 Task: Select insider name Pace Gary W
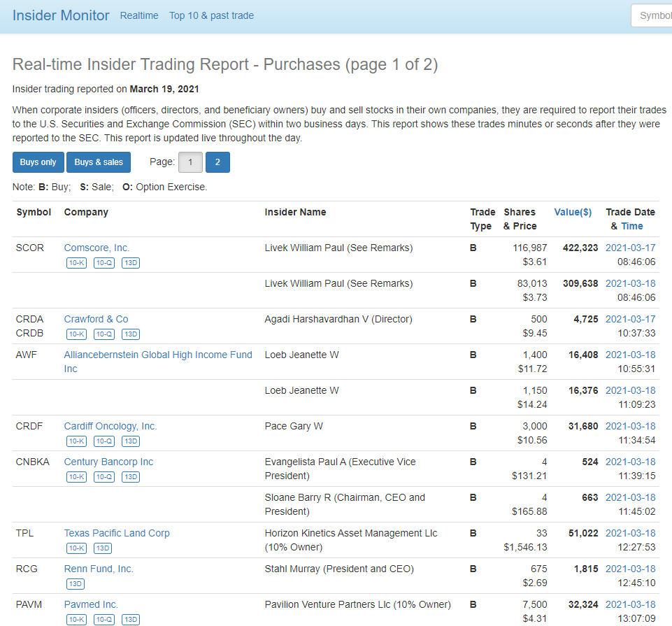click(294, 426)
